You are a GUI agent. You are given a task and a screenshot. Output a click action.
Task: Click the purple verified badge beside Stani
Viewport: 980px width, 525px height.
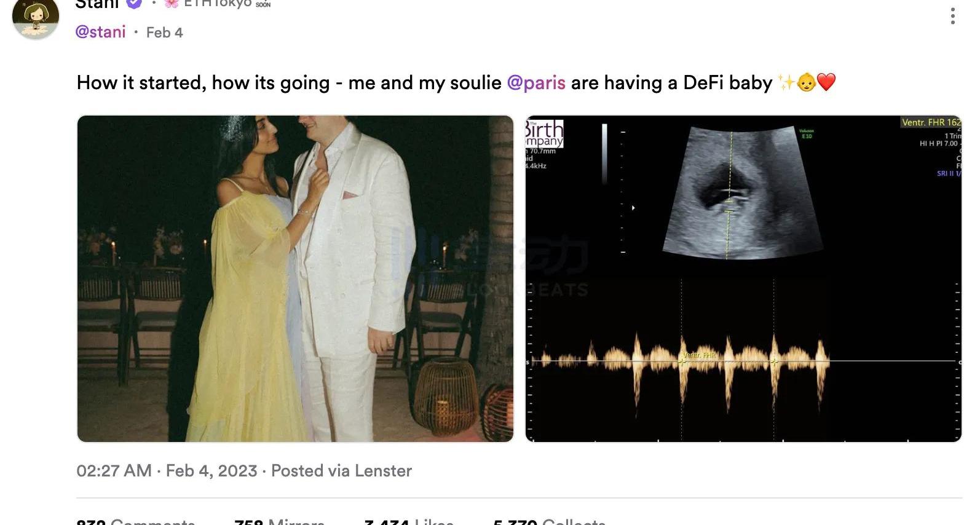tap(134, 4)
